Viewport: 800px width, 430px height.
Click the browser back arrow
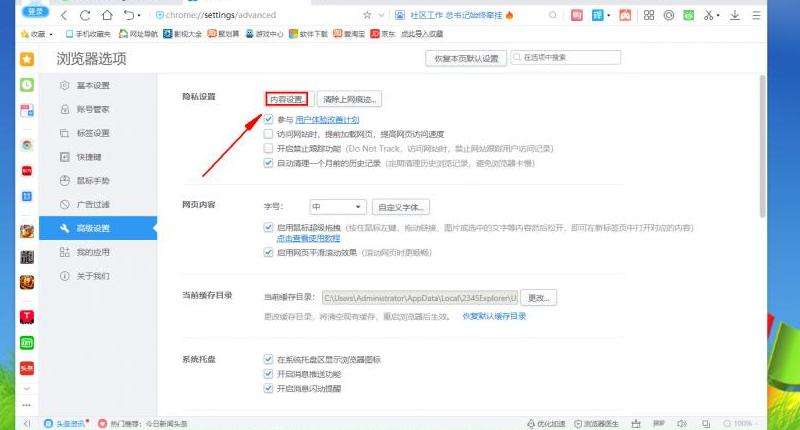click(64, 16)
